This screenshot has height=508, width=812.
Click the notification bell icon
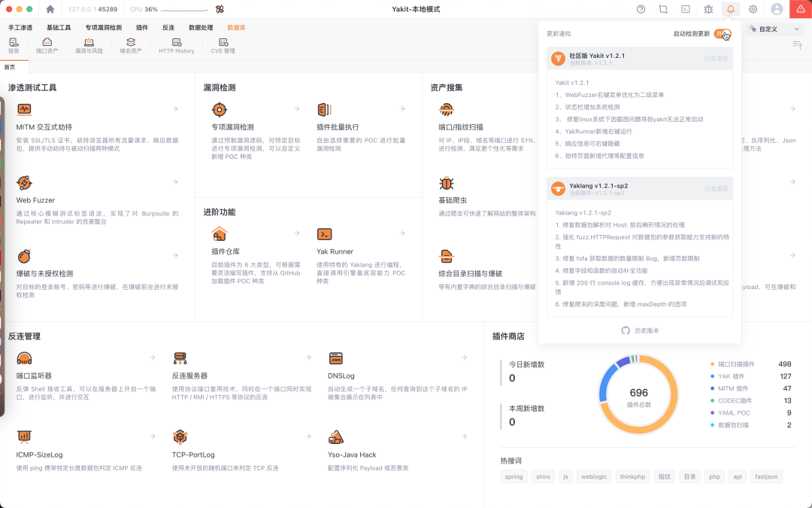click(731, 9)
